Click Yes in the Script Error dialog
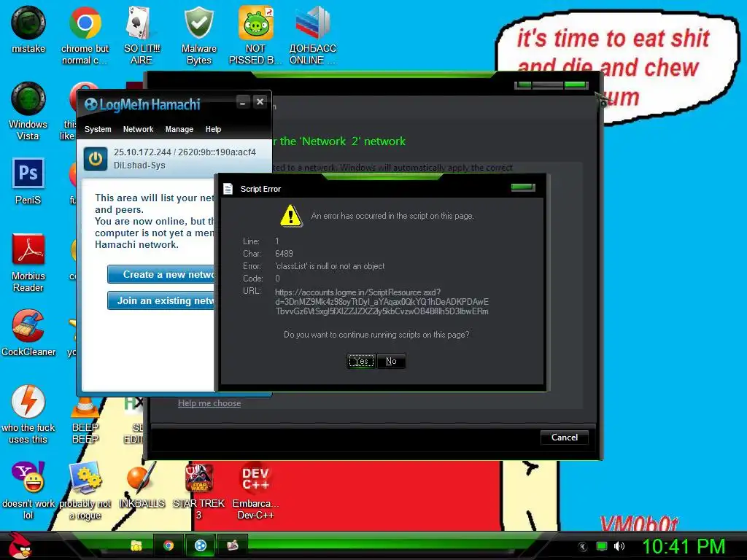 361,361
